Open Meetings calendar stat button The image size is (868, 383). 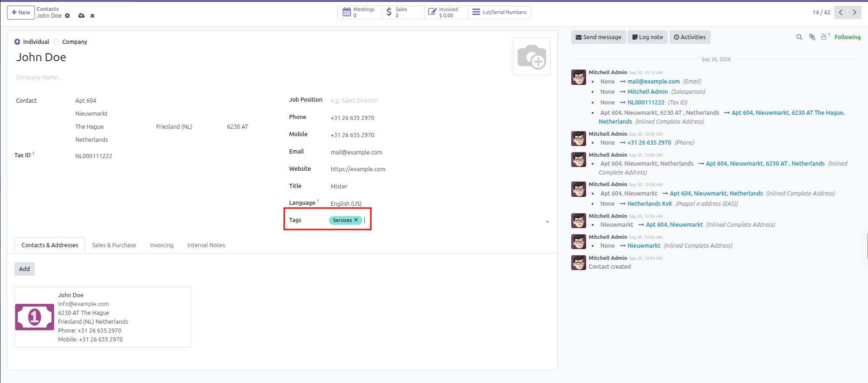[359, 12]
